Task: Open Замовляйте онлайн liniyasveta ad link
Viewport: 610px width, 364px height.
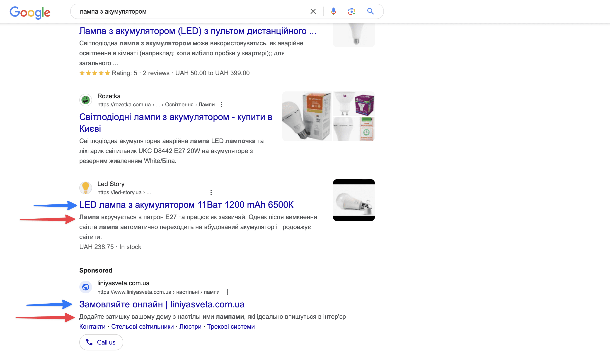Action: point(162,304)
